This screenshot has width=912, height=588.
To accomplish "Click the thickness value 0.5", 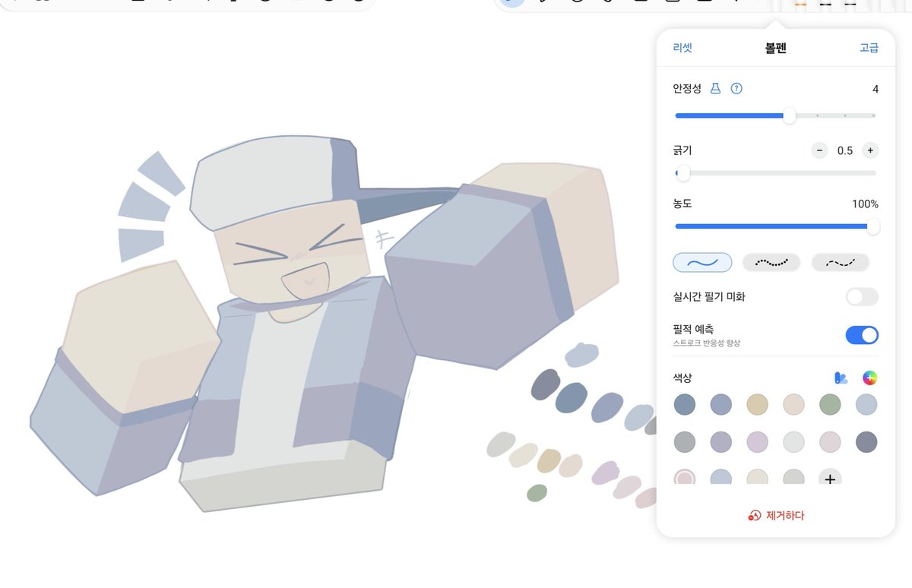I will pyautogui.click(x=845, y=150).
